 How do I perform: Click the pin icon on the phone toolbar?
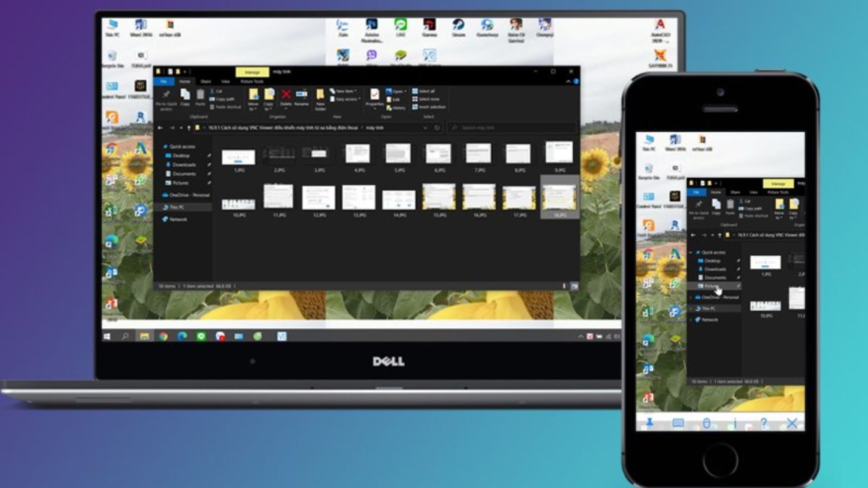pyautogui.click(x=649, y=423)
